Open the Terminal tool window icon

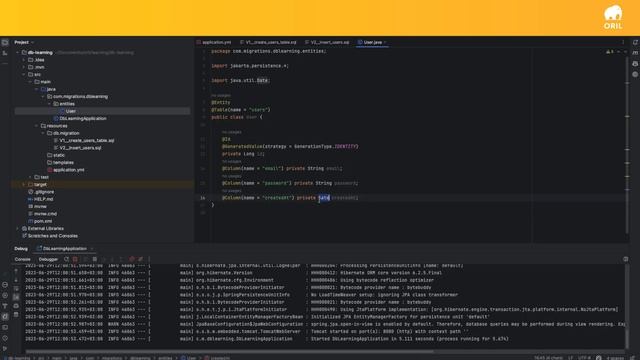click(x=5, y=327)
